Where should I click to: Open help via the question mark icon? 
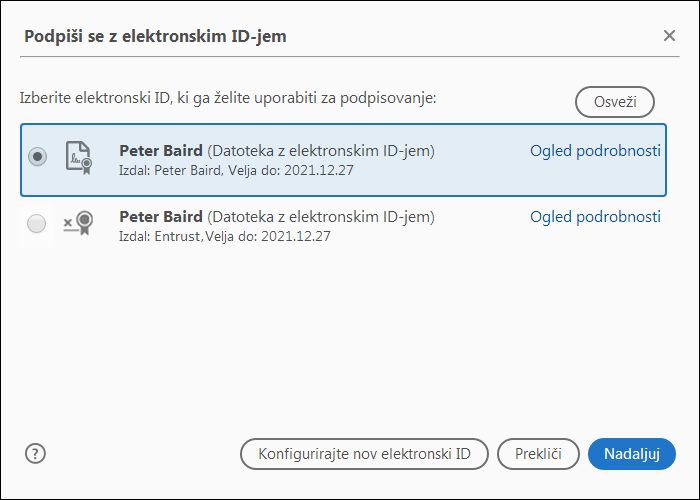pyautogui.click(x=36, y=453)
